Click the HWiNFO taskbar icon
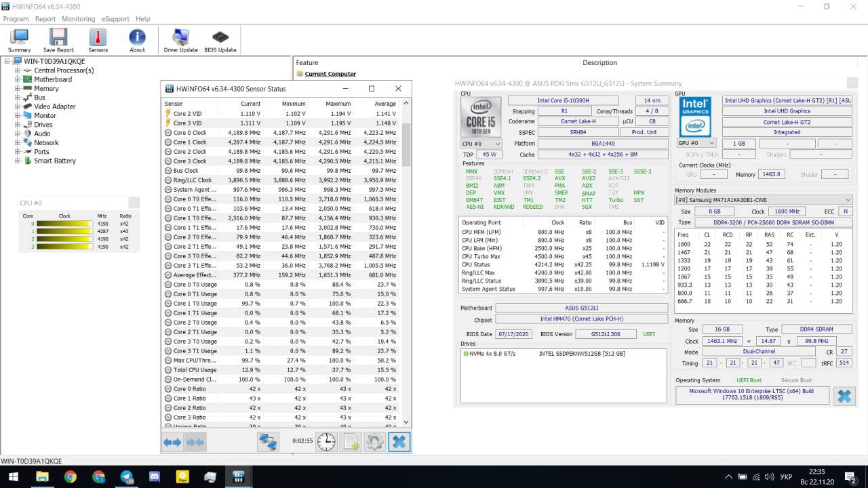 (x=238, y=476)
